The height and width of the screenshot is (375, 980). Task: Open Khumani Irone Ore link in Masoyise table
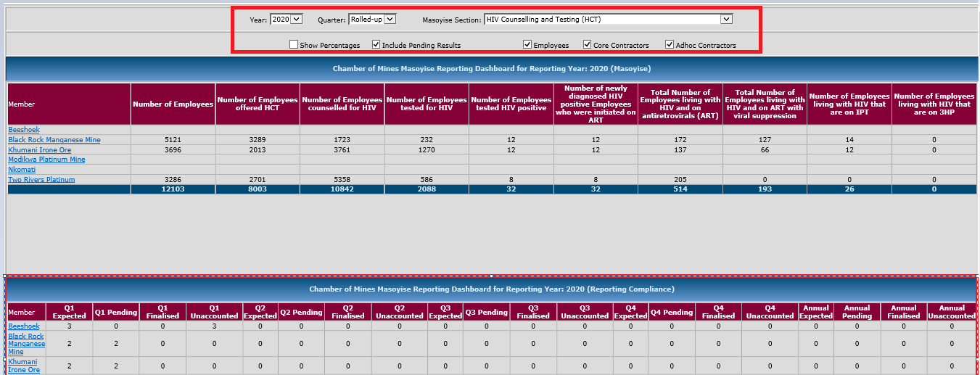coord(38,149)
